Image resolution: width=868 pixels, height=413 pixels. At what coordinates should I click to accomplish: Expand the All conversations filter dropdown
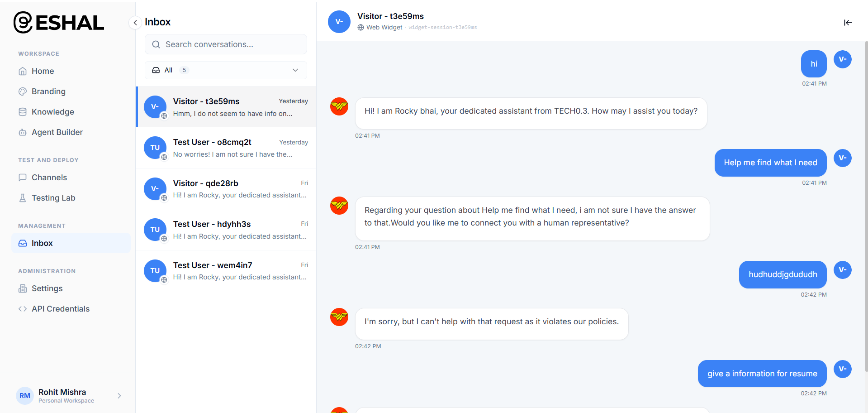(295, 70)
